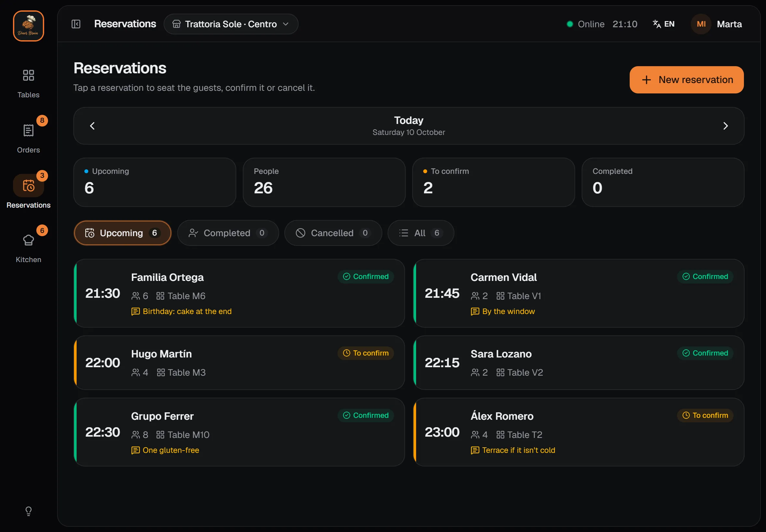The image size is (766, 532).
Task: Open the Grupo Ferrer reservation name
Action: 162,416
